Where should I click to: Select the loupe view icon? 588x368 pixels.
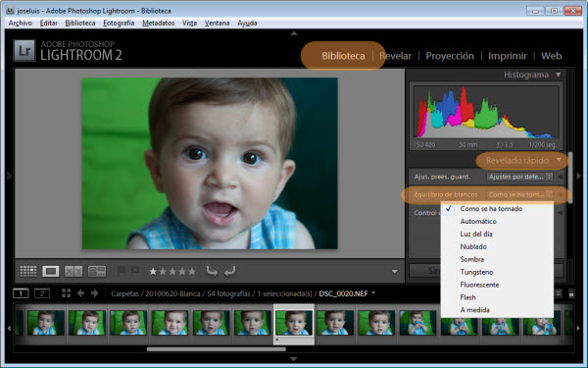(51, 271)
